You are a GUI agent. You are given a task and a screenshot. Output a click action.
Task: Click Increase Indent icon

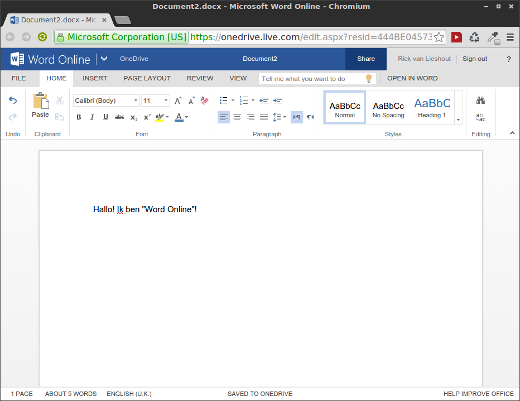(x=277, y=100)
